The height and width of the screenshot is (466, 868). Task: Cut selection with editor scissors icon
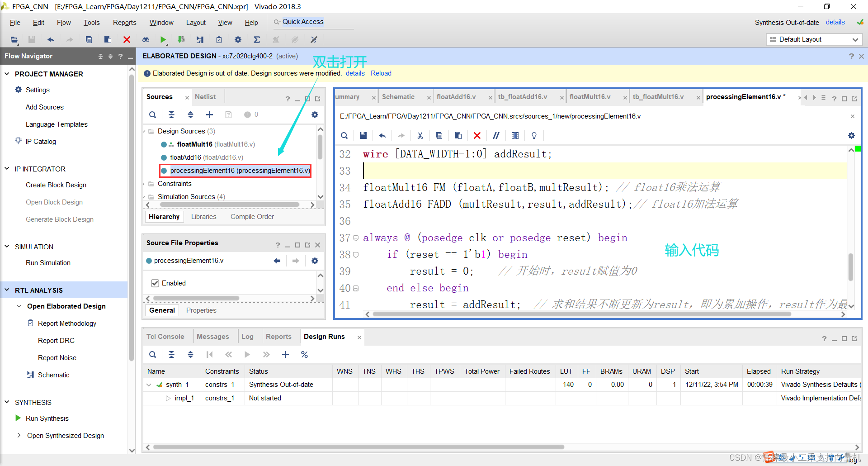(x=420, y=136)
